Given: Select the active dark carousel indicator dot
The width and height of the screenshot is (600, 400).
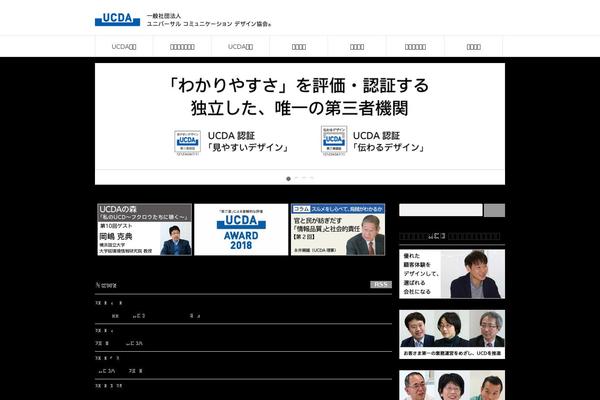Looking at the screenshot, I should point(289,179).
